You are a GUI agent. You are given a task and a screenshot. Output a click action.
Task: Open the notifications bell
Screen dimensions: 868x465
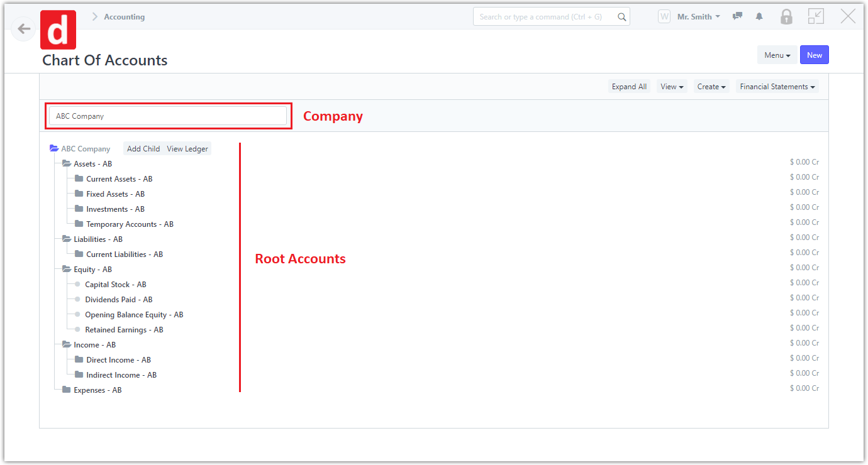[x=759, y=17]
